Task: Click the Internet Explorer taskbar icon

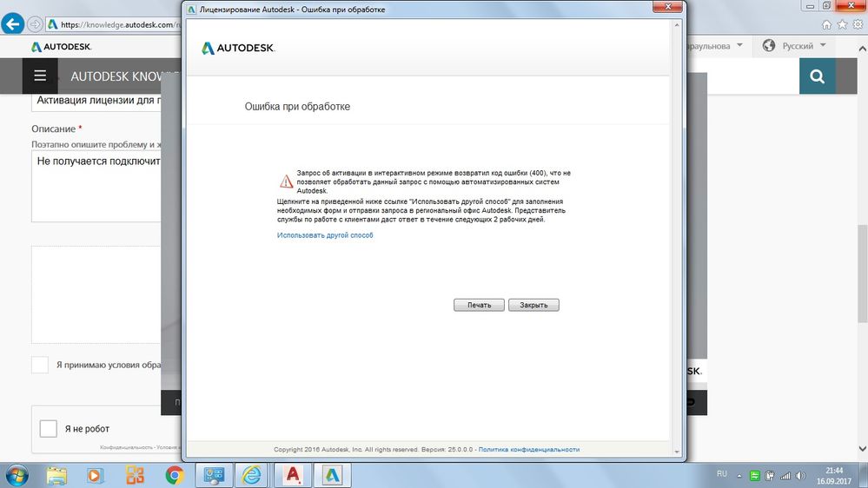Action: tap(252, 475)
